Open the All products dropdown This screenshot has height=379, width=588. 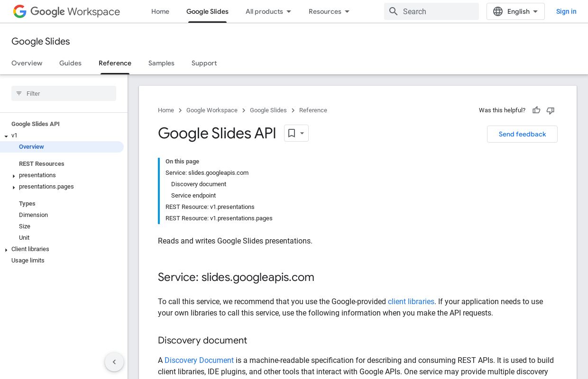(268, 11)
